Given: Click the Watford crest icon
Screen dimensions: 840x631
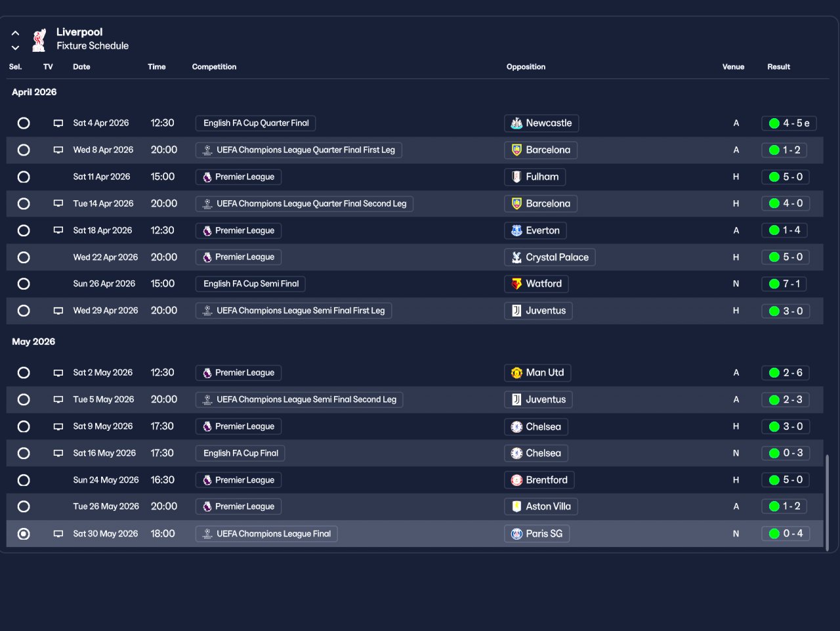Looking at the screenshot, I should [x=516, y=284].
